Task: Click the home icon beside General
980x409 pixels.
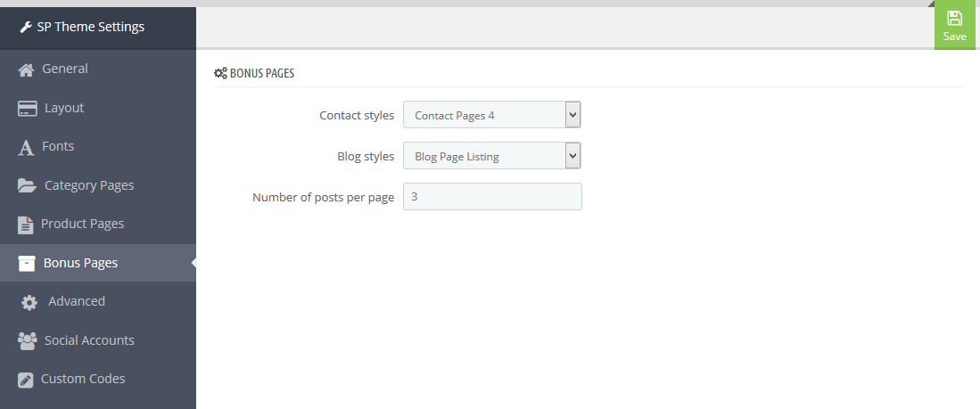Action: coord(26,70)
